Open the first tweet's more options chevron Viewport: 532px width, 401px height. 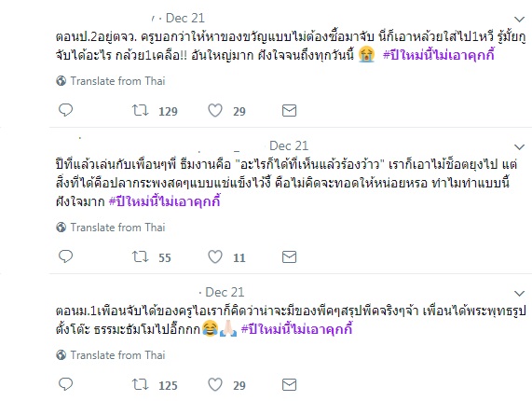pyautogui.click(x=520, y=20)
